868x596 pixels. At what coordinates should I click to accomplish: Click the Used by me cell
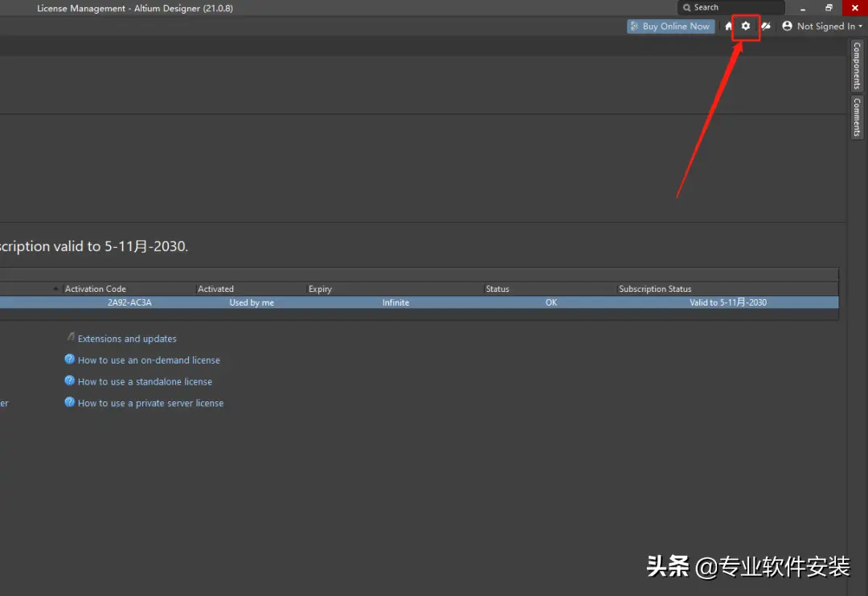click(252, 302)
